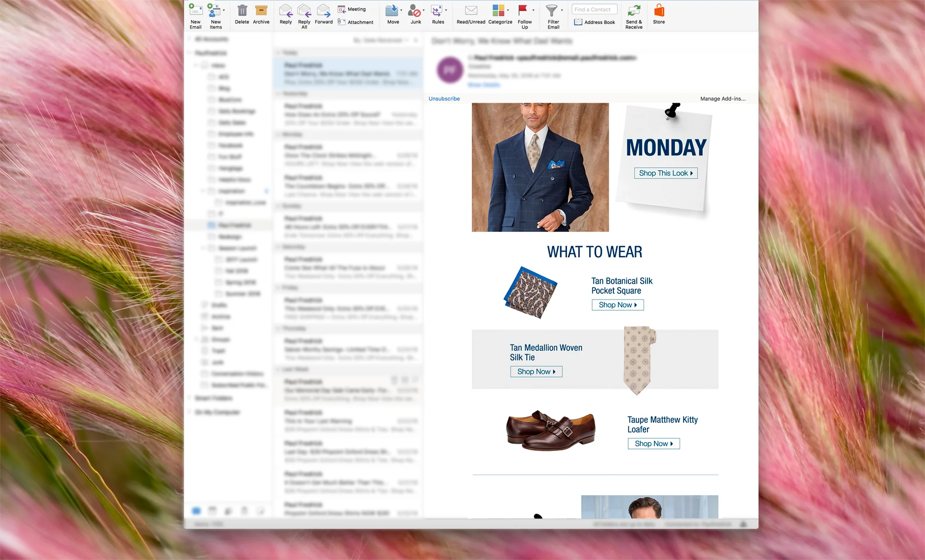Open the Categorize color categories dropdown
The height and width of the screenshot is (560, 925).
tap(508, 10)
